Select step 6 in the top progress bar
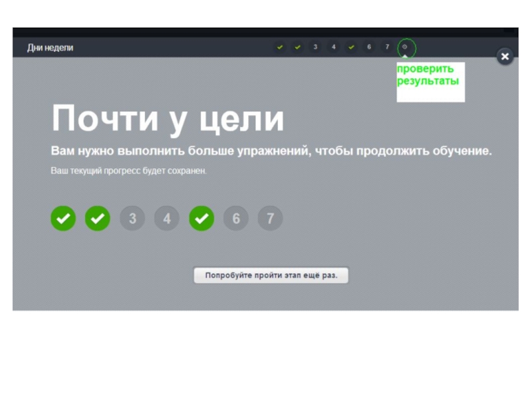 tap(369, 47)
